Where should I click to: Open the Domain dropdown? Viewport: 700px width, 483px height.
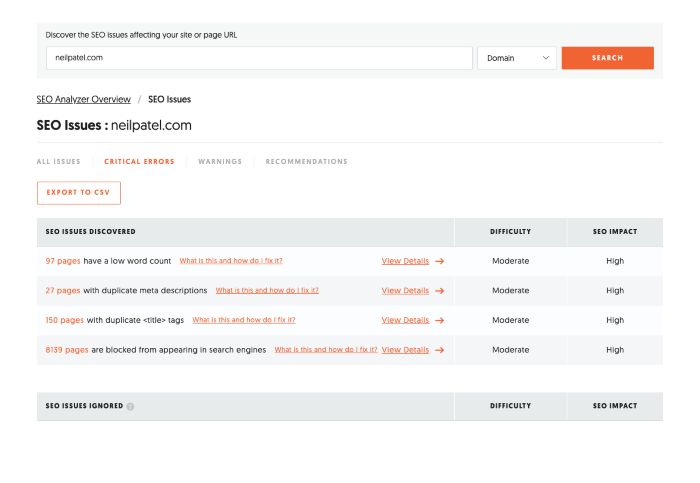coord(517,58)
